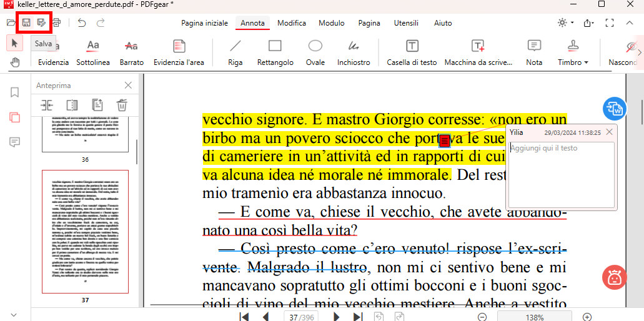Open the page thumbnails sidebar panel

coord(14,117)
